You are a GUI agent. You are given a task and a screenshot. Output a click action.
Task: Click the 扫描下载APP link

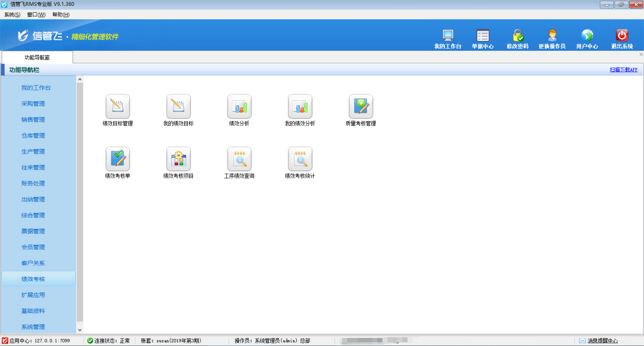623,69
